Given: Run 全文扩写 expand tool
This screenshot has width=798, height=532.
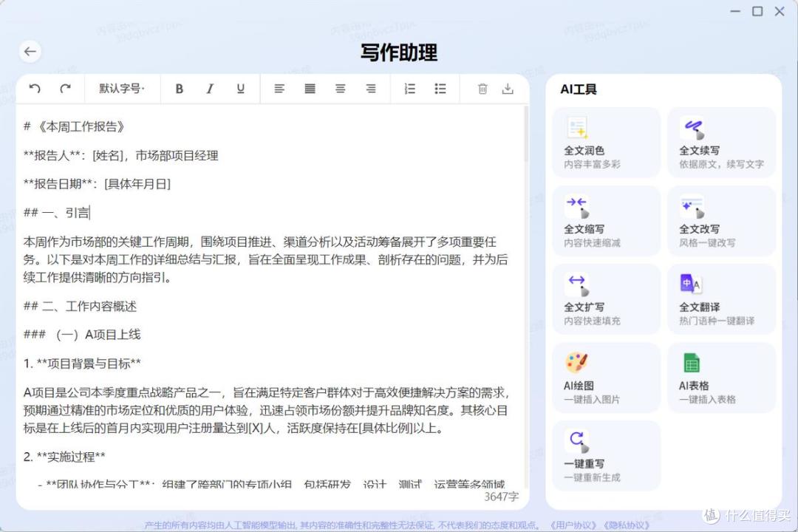Looking at the screenshot, I should coord(606,299).
